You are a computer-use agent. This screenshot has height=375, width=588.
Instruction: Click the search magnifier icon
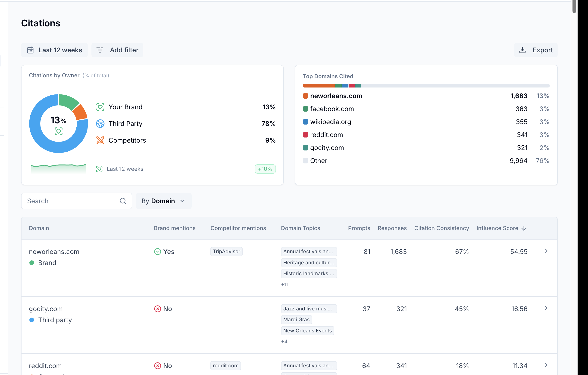coord(123,201)
